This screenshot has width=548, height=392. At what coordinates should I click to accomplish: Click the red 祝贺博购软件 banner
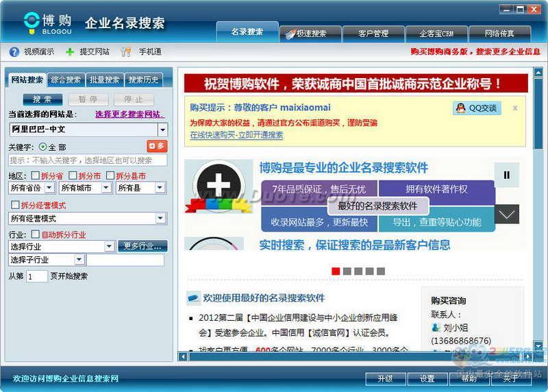[356, 84]
